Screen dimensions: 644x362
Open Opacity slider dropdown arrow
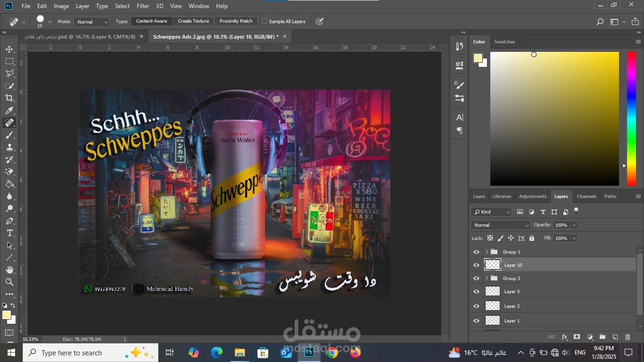(574, 225)
